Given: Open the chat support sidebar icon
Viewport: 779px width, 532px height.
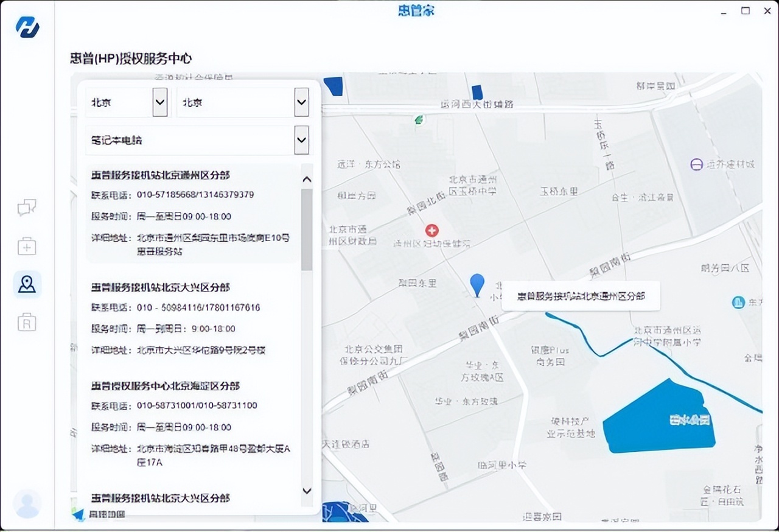Looking at the screenshot, I should 27,208.
